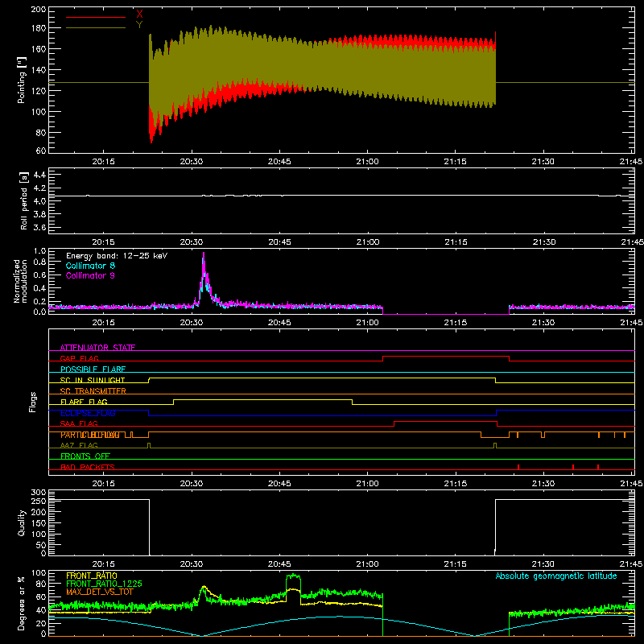Click the green FRONT_RATIO_1225 plateau near 20:47
Viewport: 644px width, 644px height.
click(293, 576)
